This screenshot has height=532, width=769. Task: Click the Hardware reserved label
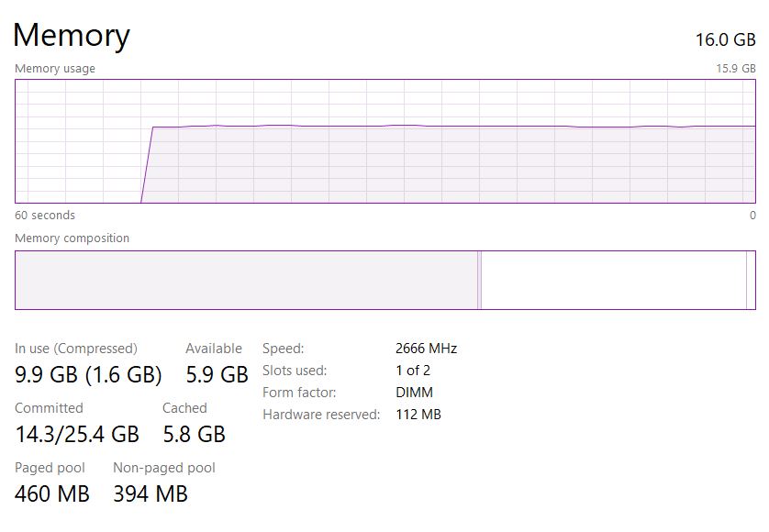pyautogui.click(x=321, y=415)
